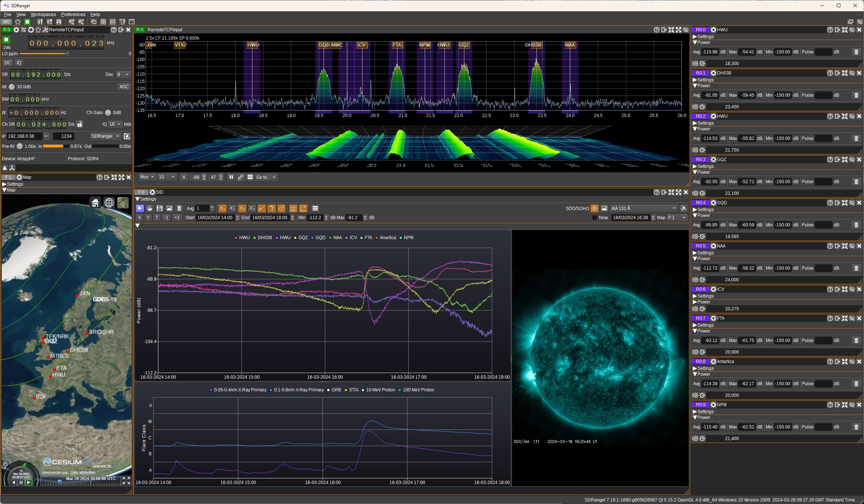Stack sub-windows in workspace
Screen dimensions: 864x504
click(113, 22)
